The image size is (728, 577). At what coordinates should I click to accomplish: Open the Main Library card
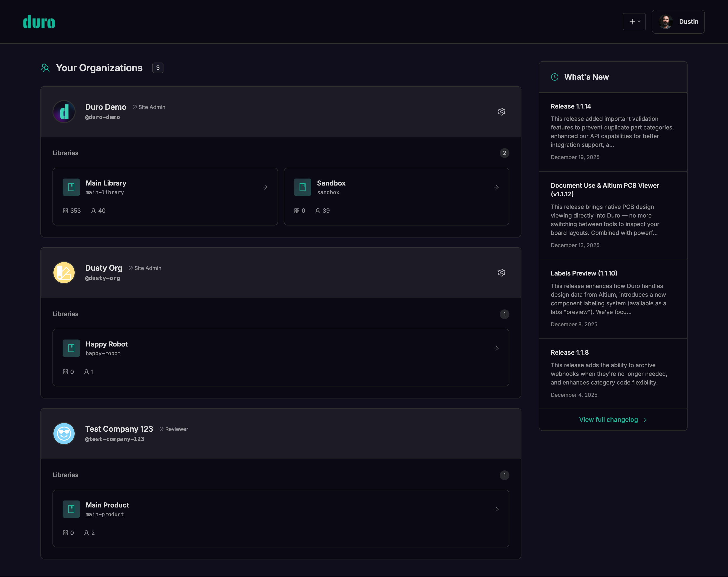point(165,196)
